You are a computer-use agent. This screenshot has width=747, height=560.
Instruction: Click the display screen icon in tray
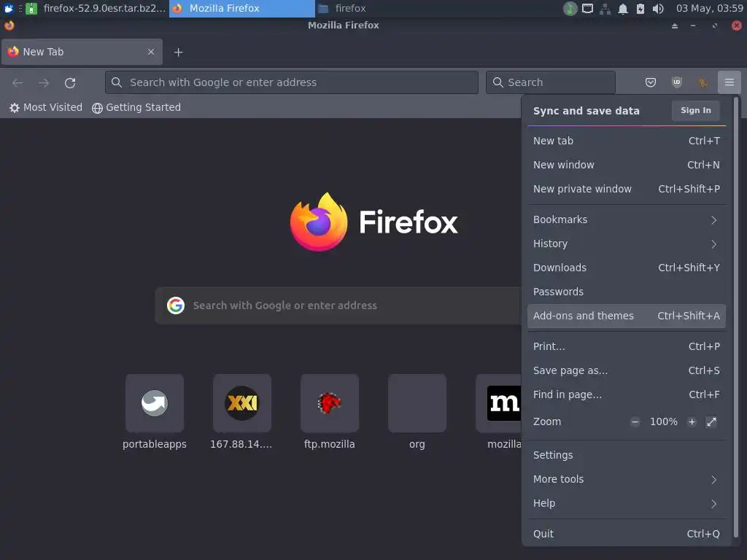pos(587,9)
